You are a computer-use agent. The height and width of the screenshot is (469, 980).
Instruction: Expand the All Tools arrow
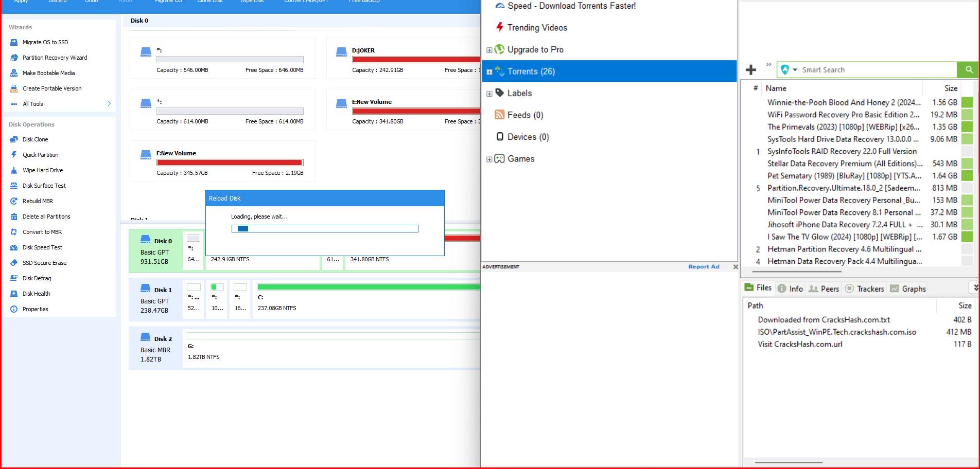coord(109,104)
